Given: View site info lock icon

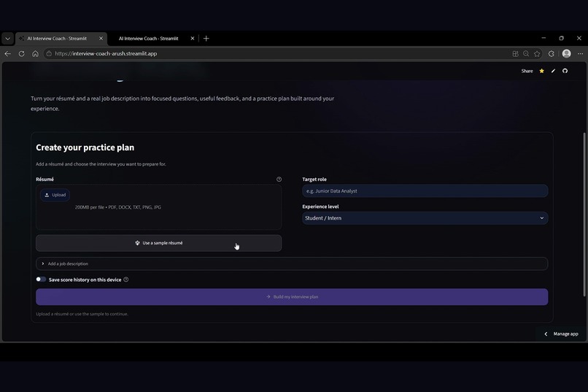Looking at the screenshot, I should pos(49,53).
